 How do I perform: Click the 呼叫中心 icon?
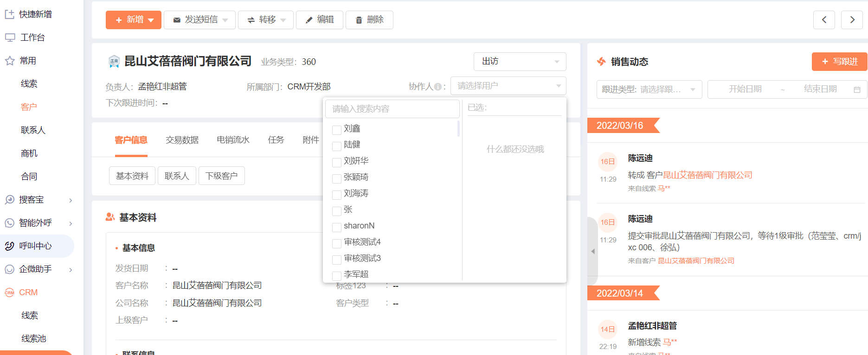tap(10, 246)
